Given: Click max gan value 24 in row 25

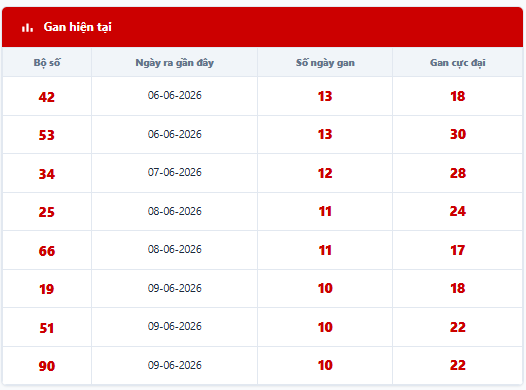Looking at the screenshot, I should [458, 211].
